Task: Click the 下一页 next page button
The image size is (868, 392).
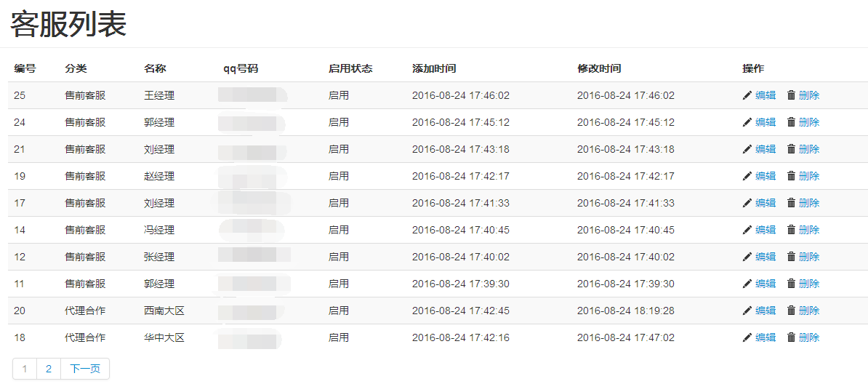Action: coord(85,369)
